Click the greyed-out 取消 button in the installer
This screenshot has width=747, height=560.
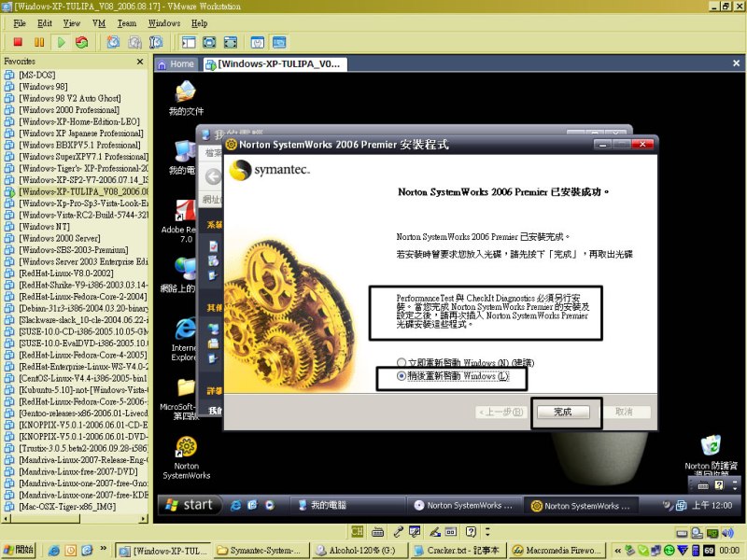(624, 412)
